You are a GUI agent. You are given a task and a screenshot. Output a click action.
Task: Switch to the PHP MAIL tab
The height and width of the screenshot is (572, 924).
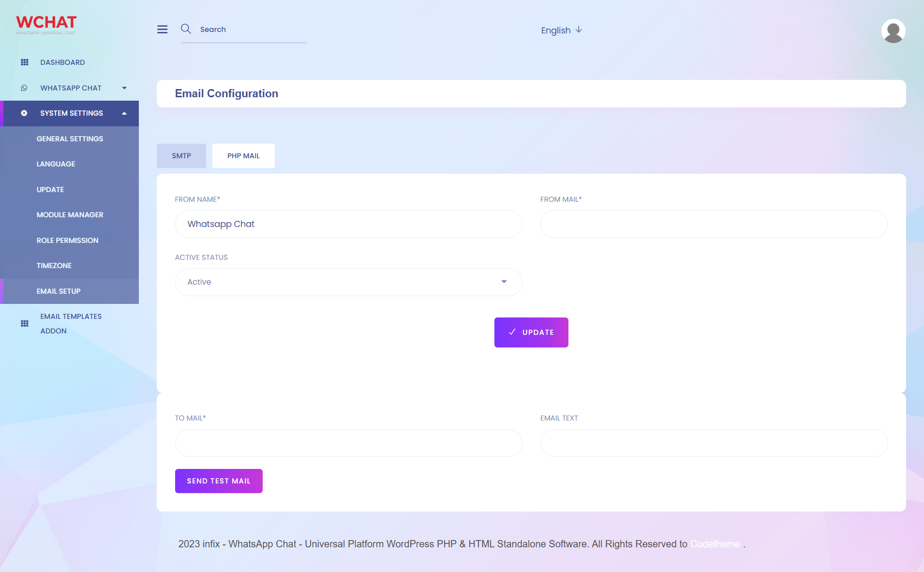tap(243, 156)
